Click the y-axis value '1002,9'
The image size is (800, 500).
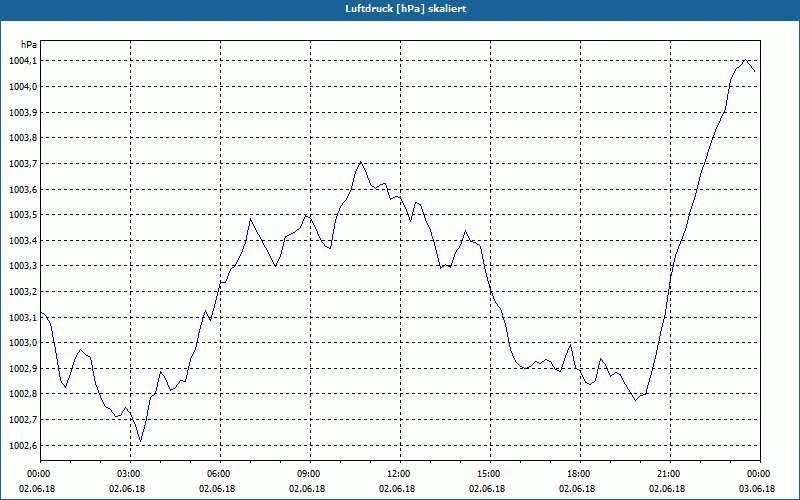[x=23, y=368]
